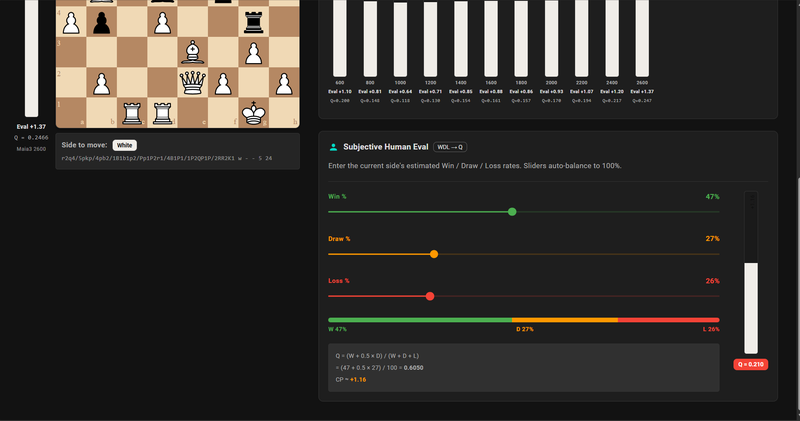Click the green W 47% segment bar
Screen dimensions: 800x421
click(420, 320)
